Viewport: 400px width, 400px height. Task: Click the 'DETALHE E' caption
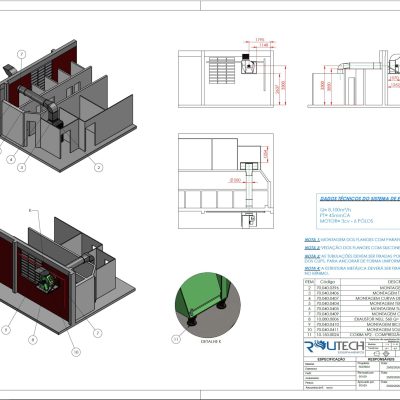[x=211, y=341]
